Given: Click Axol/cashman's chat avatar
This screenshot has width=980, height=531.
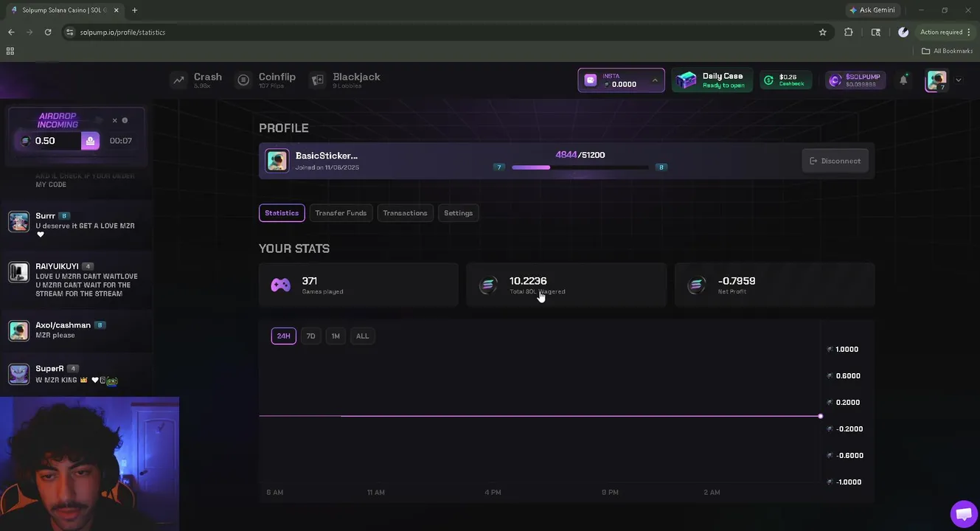Looking at the screenshot, I should coord(18,330).
